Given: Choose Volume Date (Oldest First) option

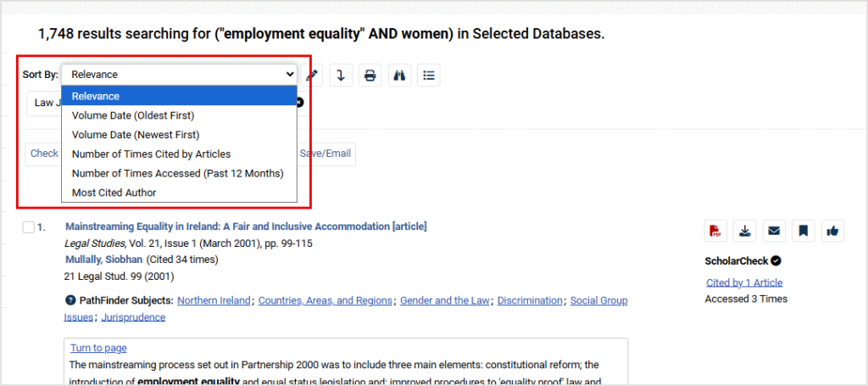Looking at the screenshot, I should (133, 115).
